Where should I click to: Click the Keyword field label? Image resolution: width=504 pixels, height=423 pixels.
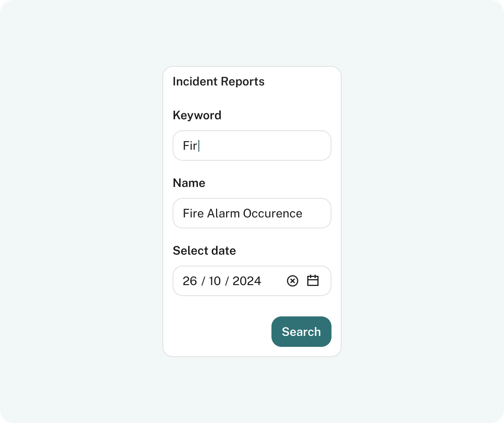coord(197,115)
